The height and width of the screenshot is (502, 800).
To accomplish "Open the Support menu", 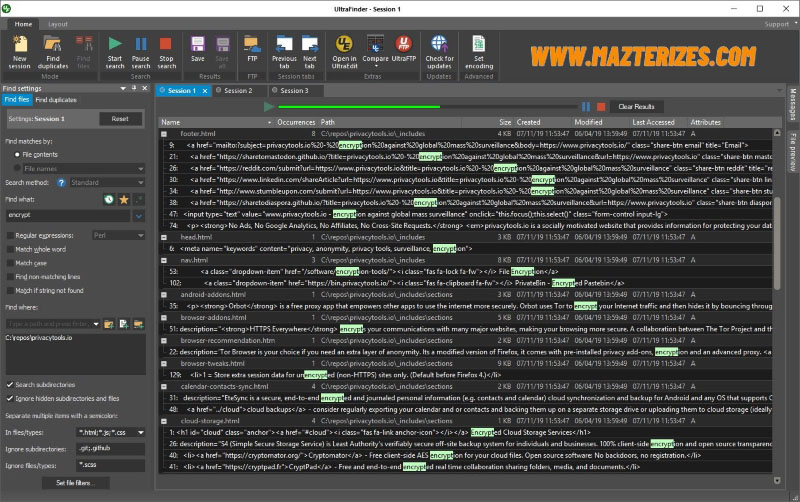I will (777, 24).
